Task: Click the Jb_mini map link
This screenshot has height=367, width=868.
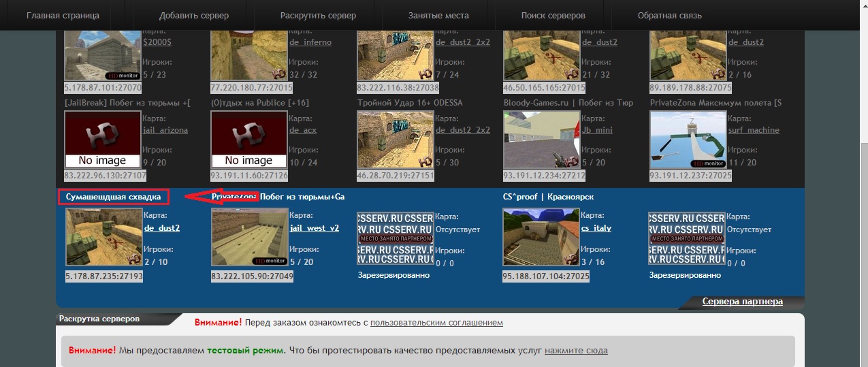Action: [597, 130]
